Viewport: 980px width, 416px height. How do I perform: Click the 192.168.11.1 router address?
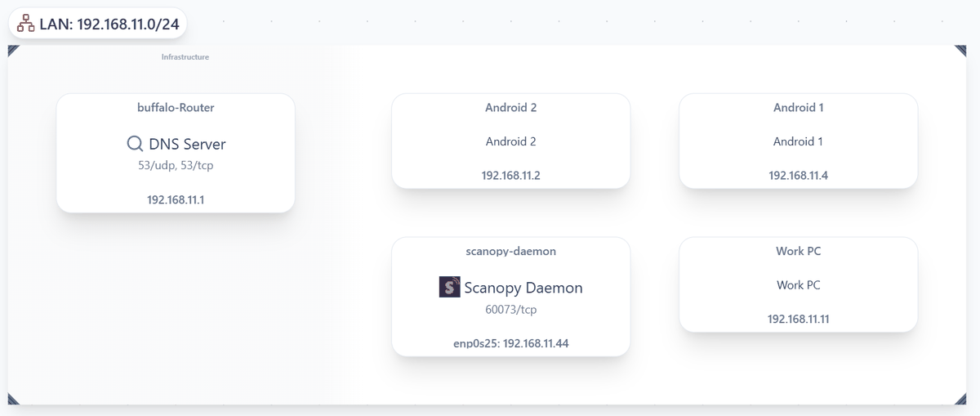coord(176,198)
